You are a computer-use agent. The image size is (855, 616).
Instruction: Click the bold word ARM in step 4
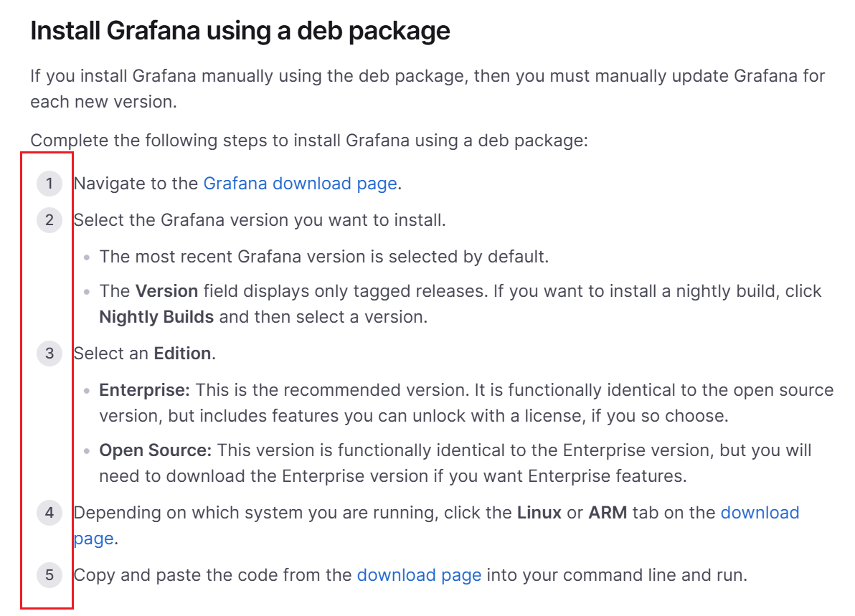click(x=607, y=513)
